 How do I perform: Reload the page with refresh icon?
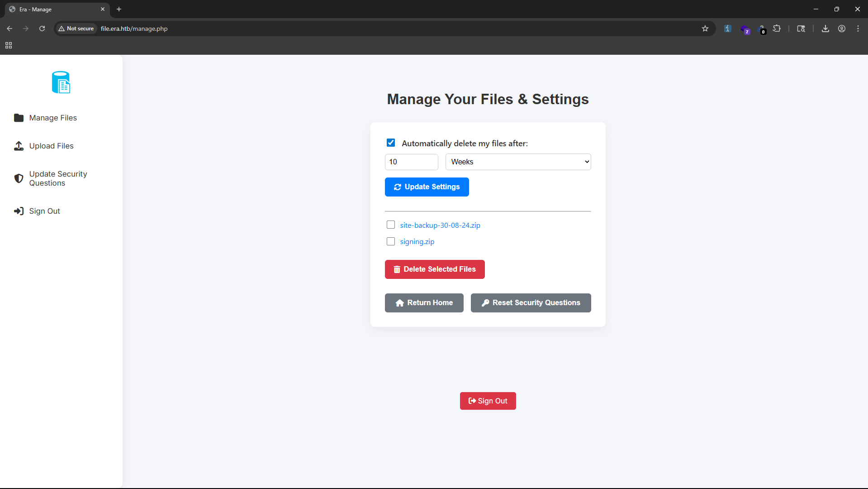click(x=42, y=29)
